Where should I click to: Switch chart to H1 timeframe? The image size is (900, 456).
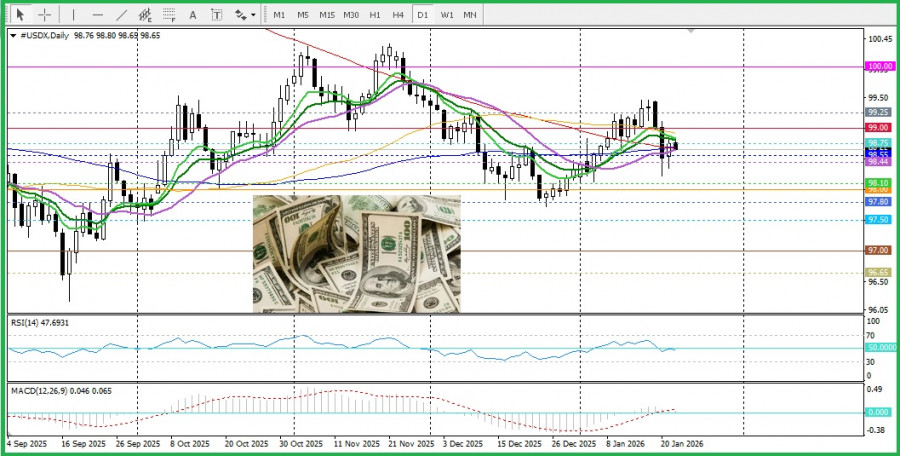375,15
